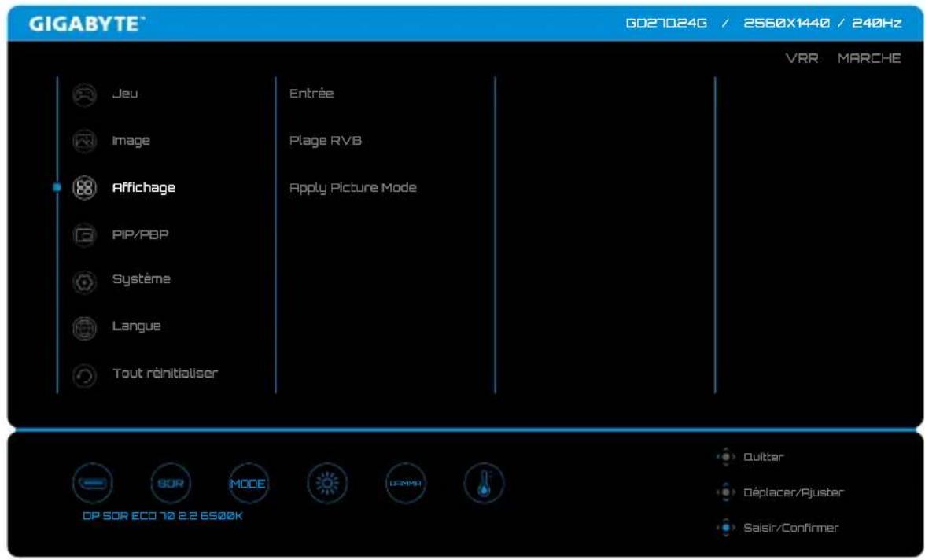The width and height of the screenshot is (925, 560).
Task: Click the joystick icon beside Déplacer/Ajuster
Action: [725, 492]
